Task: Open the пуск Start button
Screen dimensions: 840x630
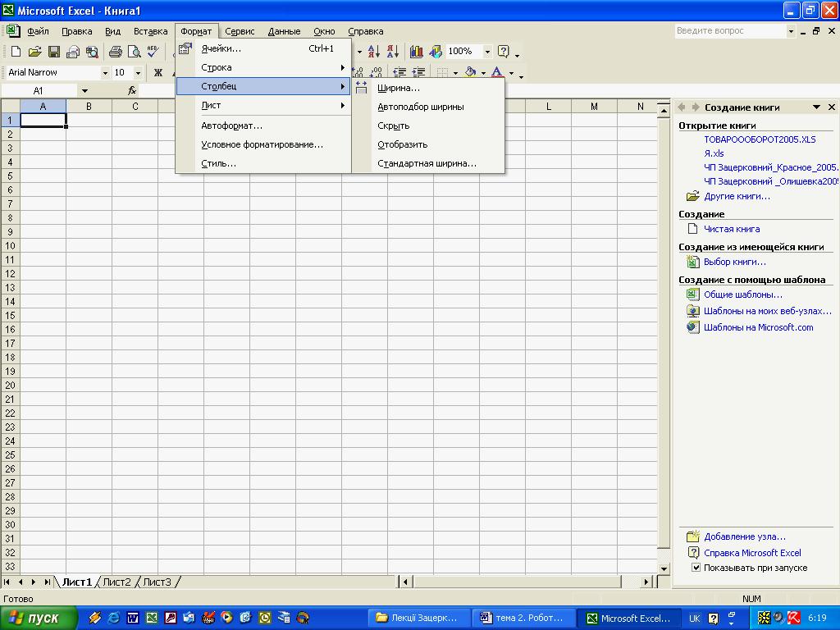Action: [x=39, y=619]
